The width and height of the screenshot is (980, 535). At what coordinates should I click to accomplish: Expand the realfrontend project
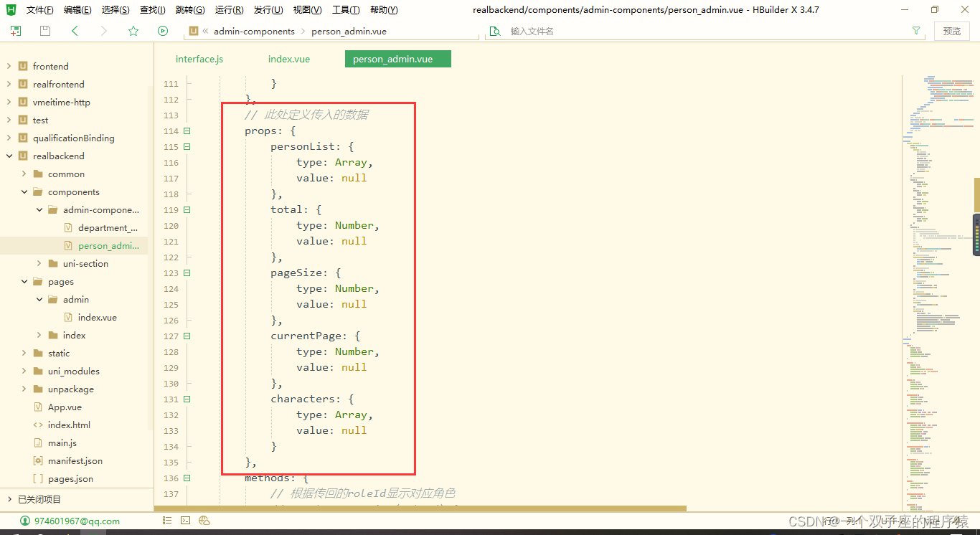9,84
